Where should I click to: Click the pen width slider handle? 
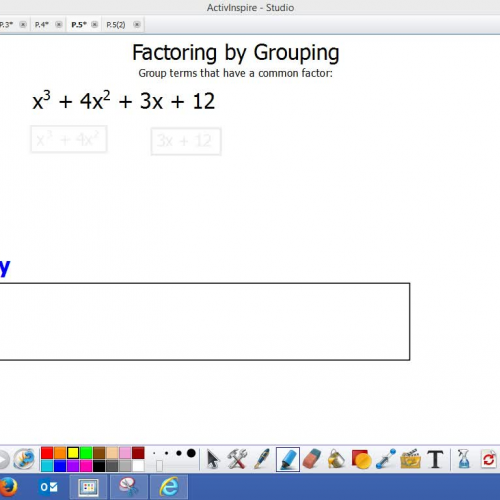159,466
